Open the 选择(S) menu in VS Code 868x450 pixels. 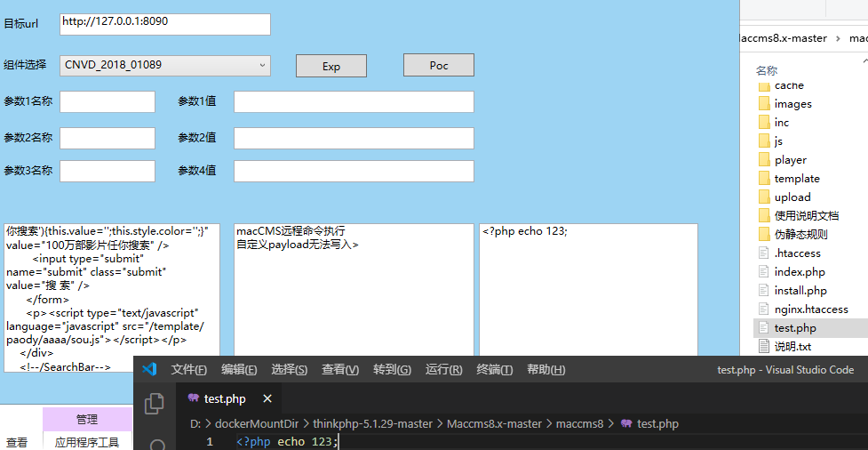[x=289, y=370]
